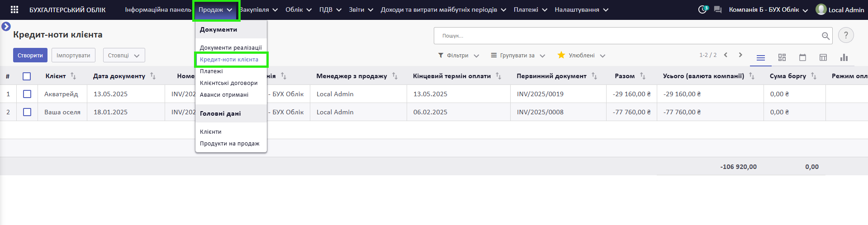The image size is (868, 225).
Task: Open the Доходи та витрати майбутніх періодів menu
Action: pyautogui.click(x=443, y=9)
